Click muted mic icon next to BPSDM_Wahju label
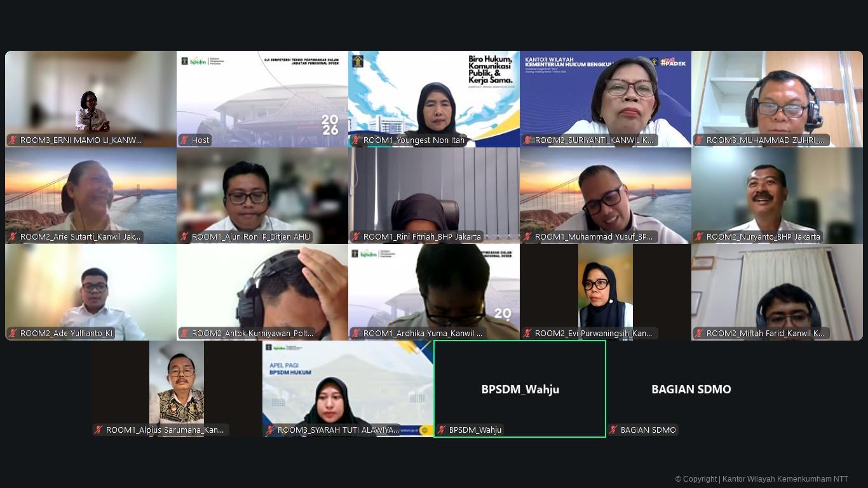868x488 pixels. click(x=442, y=430)
